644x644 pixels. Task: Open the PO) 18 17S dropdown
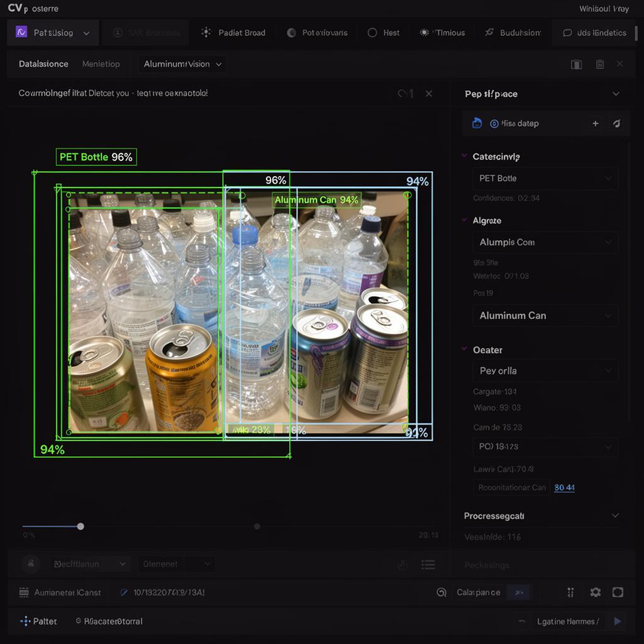click(545, 447)
